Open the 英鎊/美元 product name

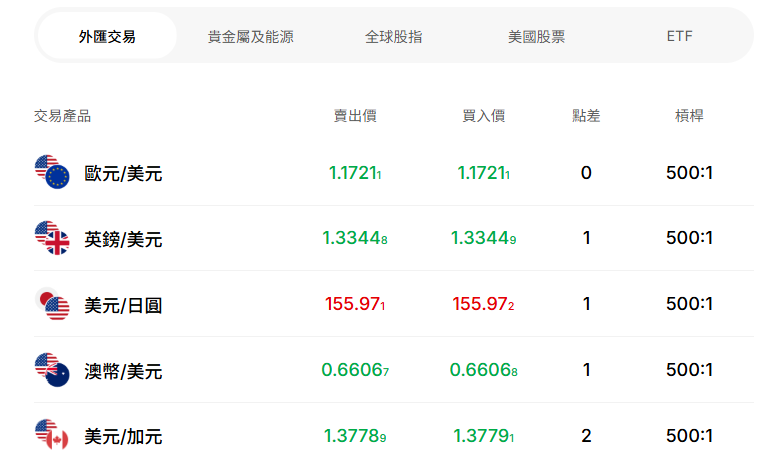point(123,239)
